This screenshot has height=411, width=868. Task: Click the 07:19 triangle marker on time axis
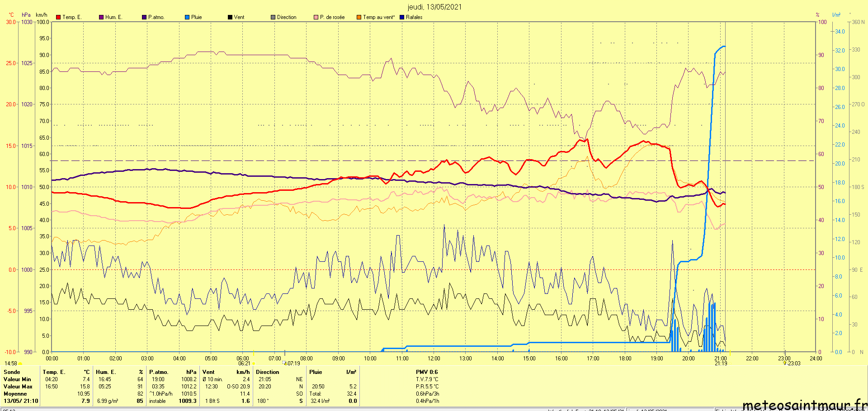tap(285, 363)
